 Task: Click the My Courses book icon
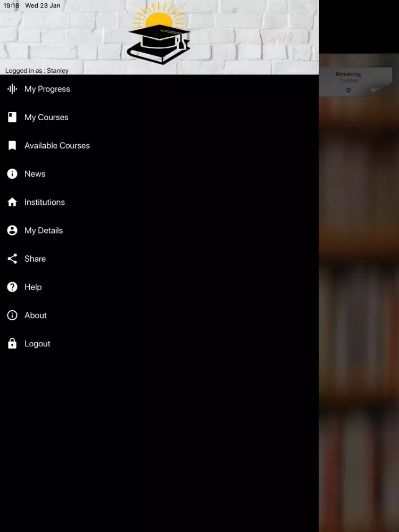[12, 117]
